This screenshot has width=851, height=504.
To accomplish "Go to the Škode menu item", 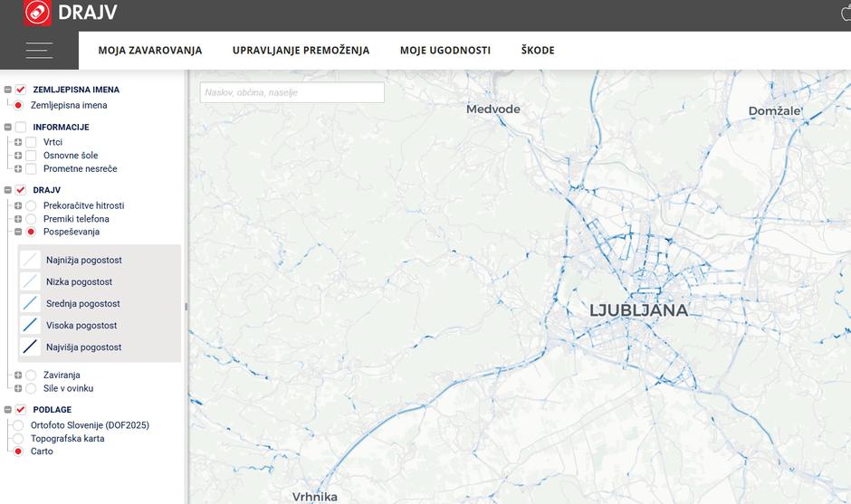I will click(x=537, y=51).
